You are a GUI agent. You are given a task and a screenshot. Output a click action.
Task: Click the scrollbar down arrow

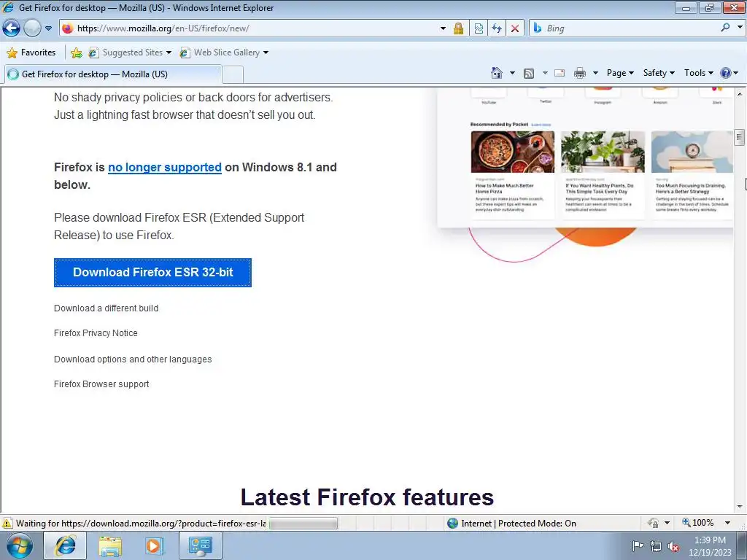pyautogui.click(x=740, y=507)
